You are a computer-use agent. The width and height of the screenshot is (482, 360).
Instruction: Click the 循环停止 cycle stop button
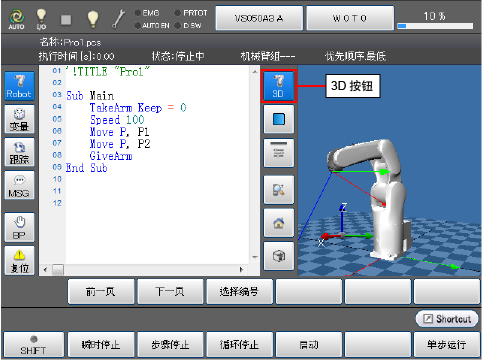(240, 345)
